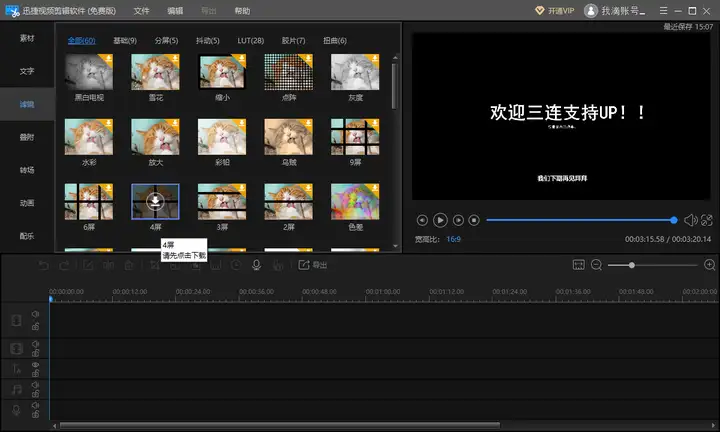Viewport: 720px width, 432px height.
Task: Toggle visibility eye on the text track
Action: click(35, 365)
